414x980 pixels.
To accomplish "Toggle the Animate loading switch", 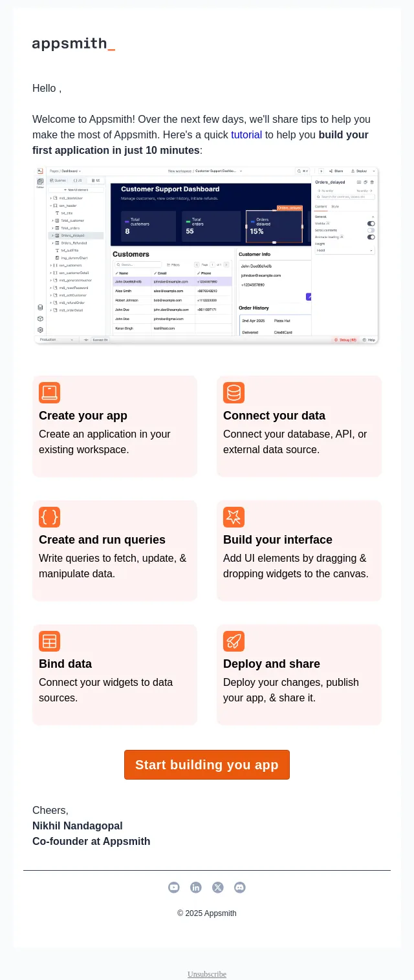I will pos(371,237).
